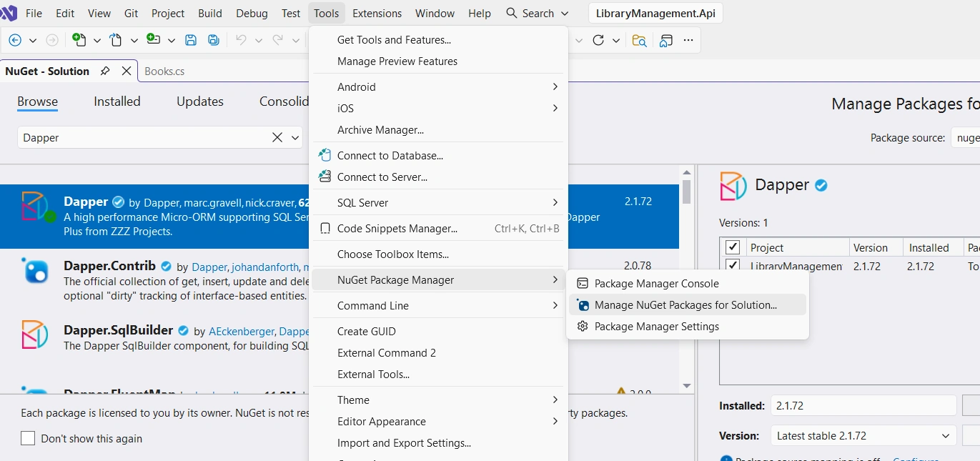
Task: Click the Refresh circular arrow icon
Action: (x=598, y=40)
